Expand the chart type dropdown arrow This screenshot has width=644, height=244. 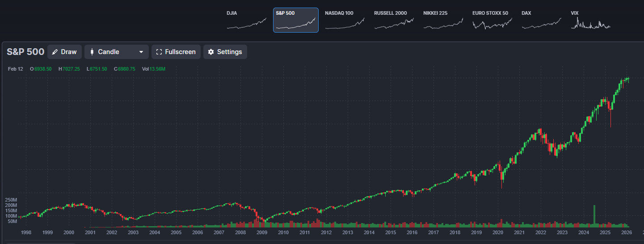click(141, 52)
